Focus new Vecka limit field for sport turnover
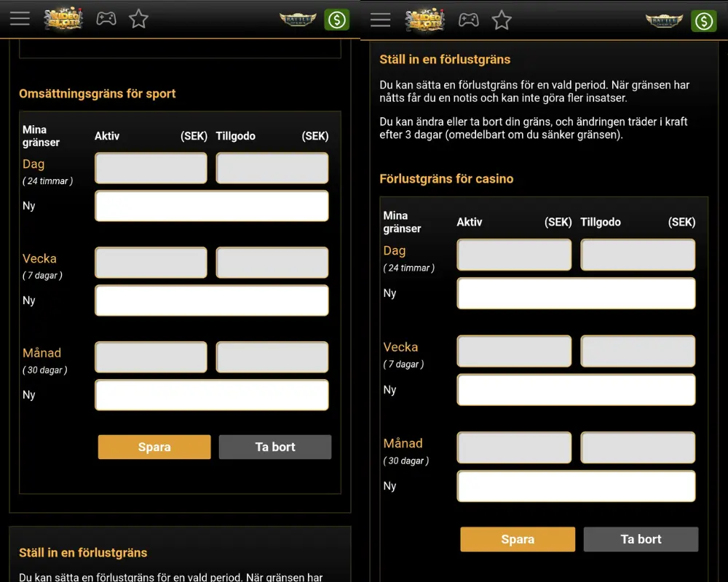The width and height of the screenshot is (728, 582). (x=212, y=300)
